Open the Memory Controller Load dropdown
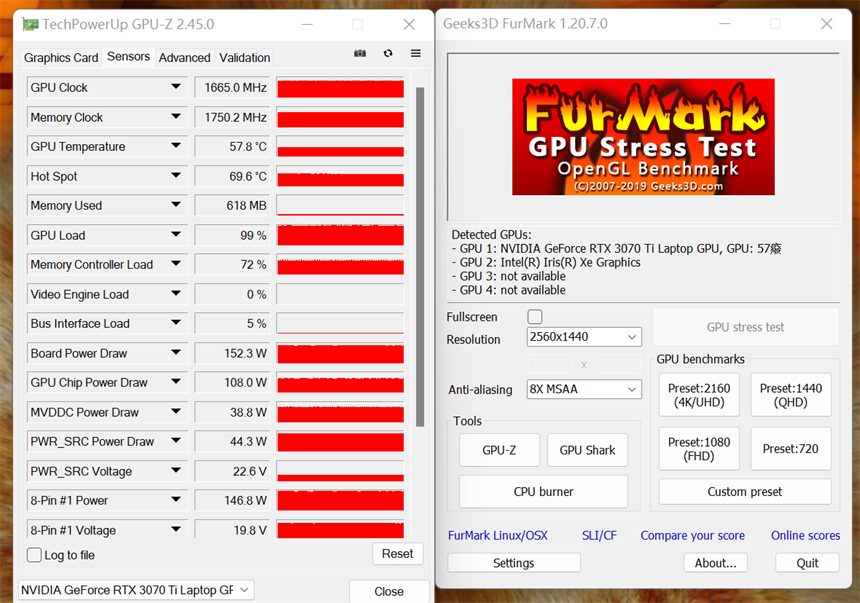The height and width of the screenshot is (603, 860). pos(176,264)
